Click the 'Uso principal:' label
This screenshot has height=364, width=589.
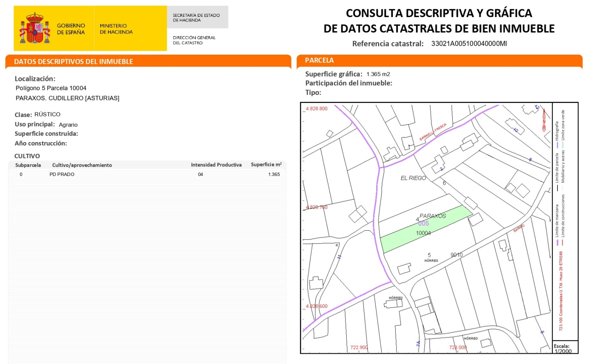coord(35,124)
